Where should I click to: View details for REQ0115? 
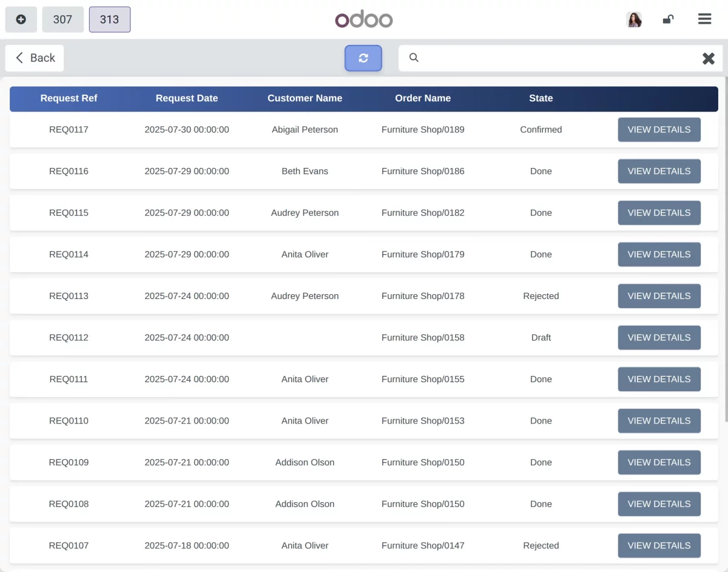point(659,213)
